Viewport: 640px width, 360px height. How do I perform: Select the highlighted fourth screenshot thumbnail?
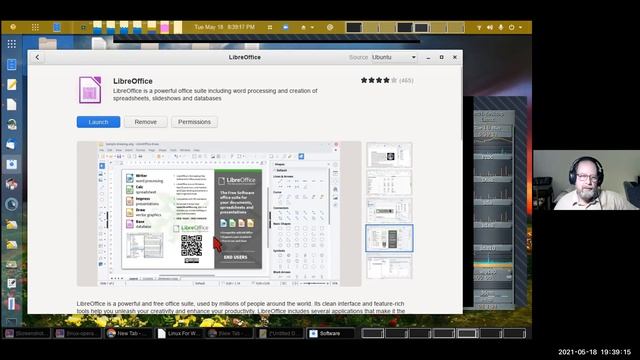point(389,238)
